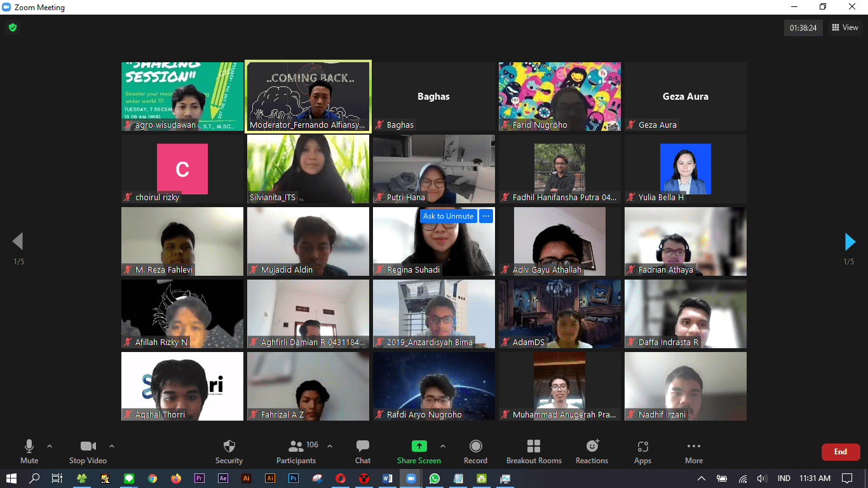
Task: Click the green encryption shield icon
Action: click(12, 27)
